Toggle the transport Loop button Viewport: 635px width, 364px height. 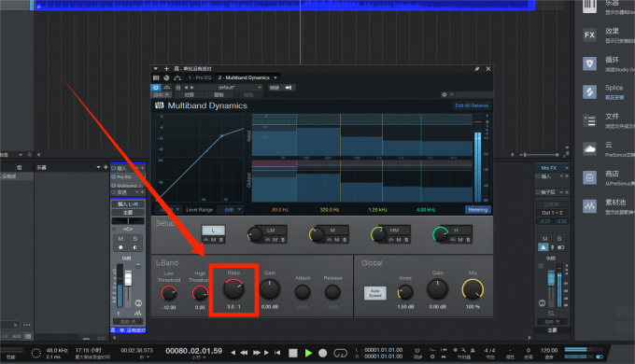(340, 353)
